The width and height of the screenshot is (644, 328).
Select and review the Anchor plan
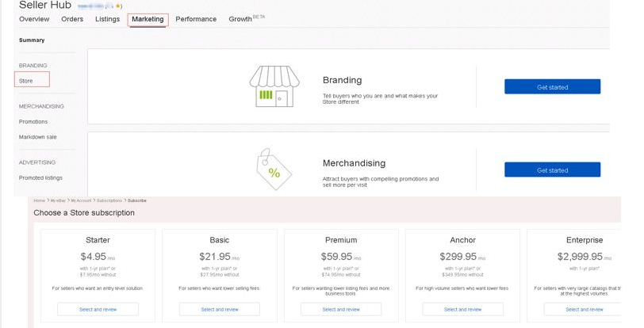coord(462,310)
